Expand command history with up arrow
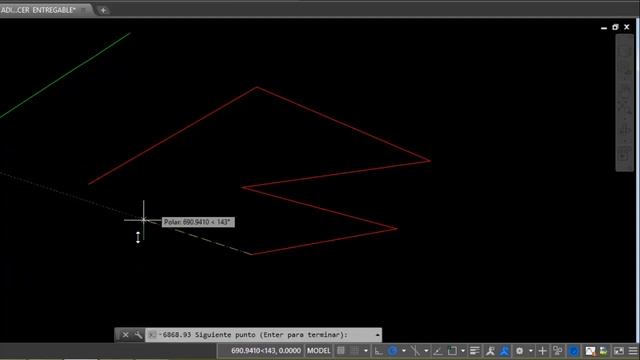Viewport: 640px width, 360px height. (x=378, y=335)
